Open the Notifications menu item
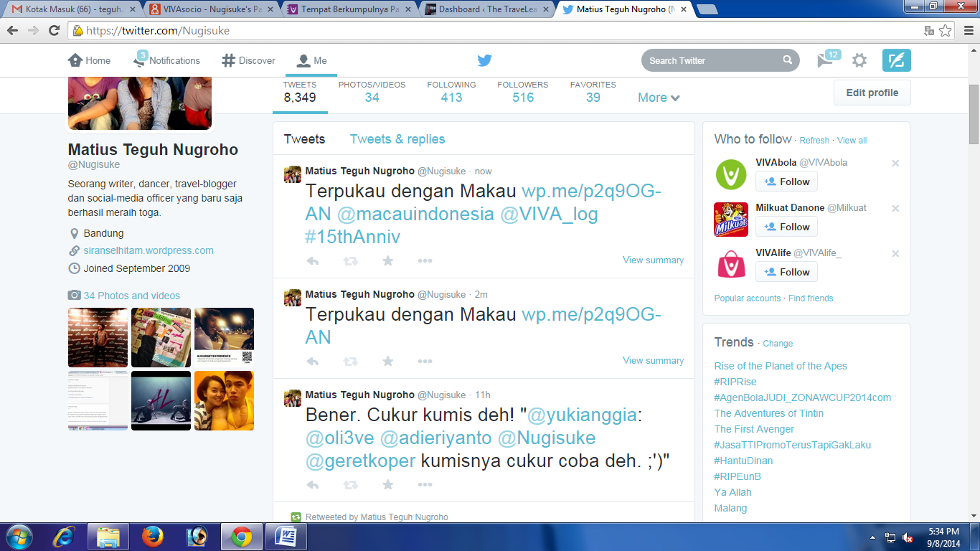 coord(167,60)
